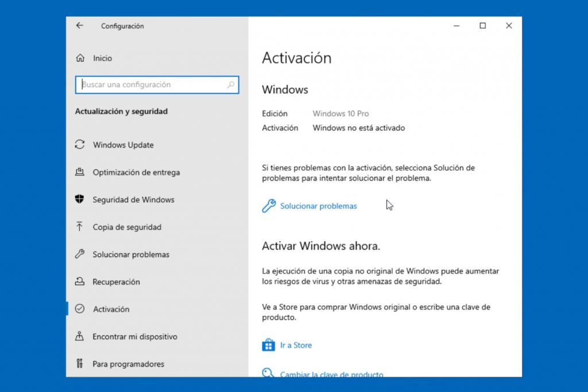Open the Activación settings page
Viewport: 588px width, 392px height.
pos(111,309)
